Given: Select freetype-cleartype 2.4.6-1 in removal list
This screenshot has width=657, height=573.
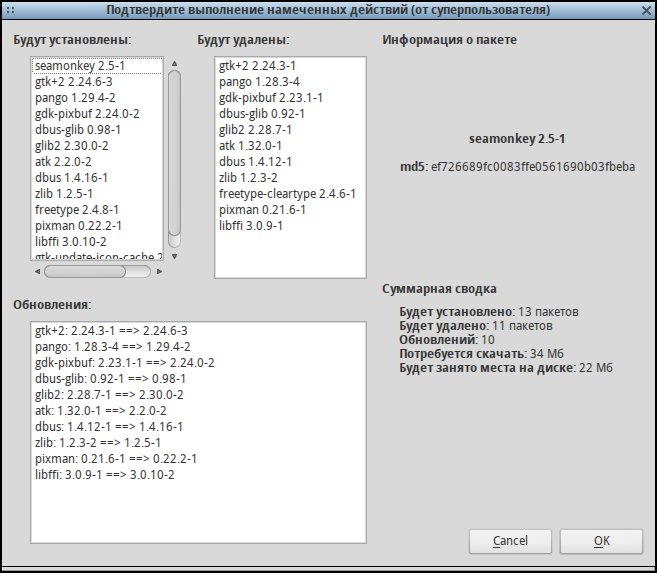Looking at the screenshot, I should 290,194.
